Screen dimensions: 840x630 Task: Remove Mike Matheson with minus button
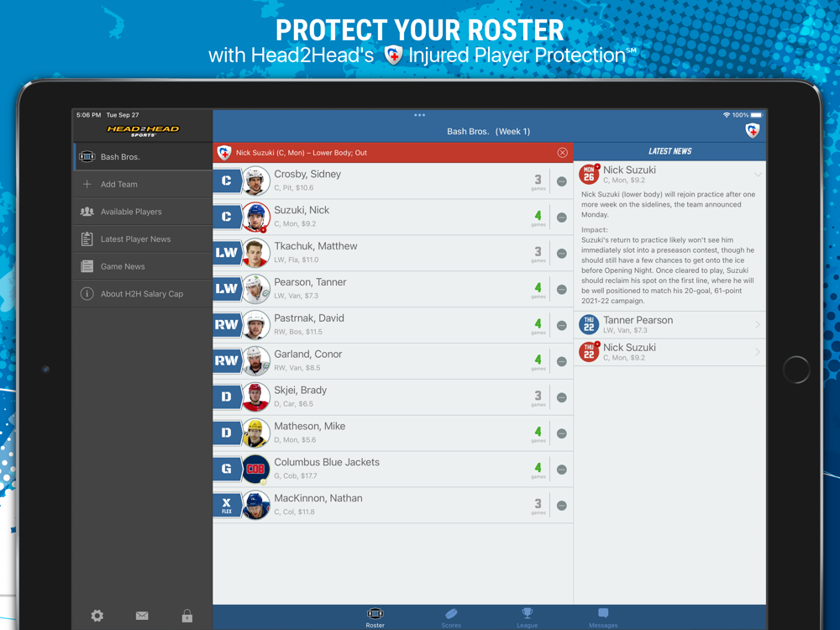(x=561, y=433)
